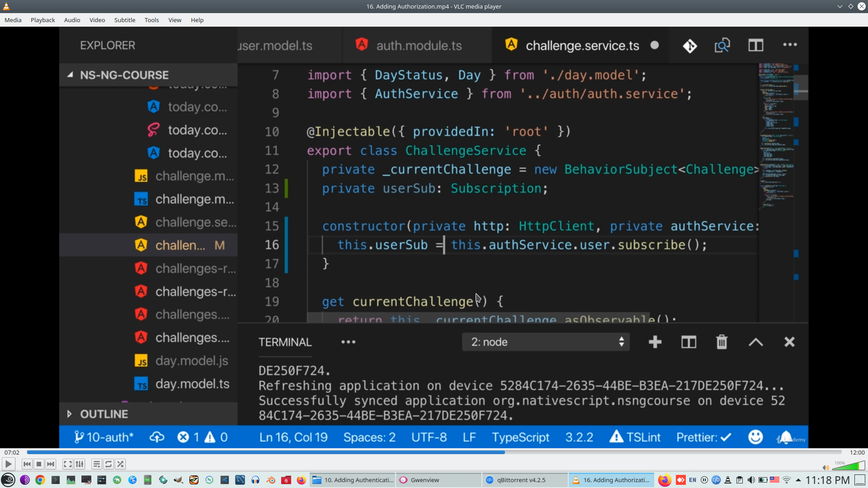868x488 pixels.
Task: Open the Subtitle menu
Action: [124, 20]
